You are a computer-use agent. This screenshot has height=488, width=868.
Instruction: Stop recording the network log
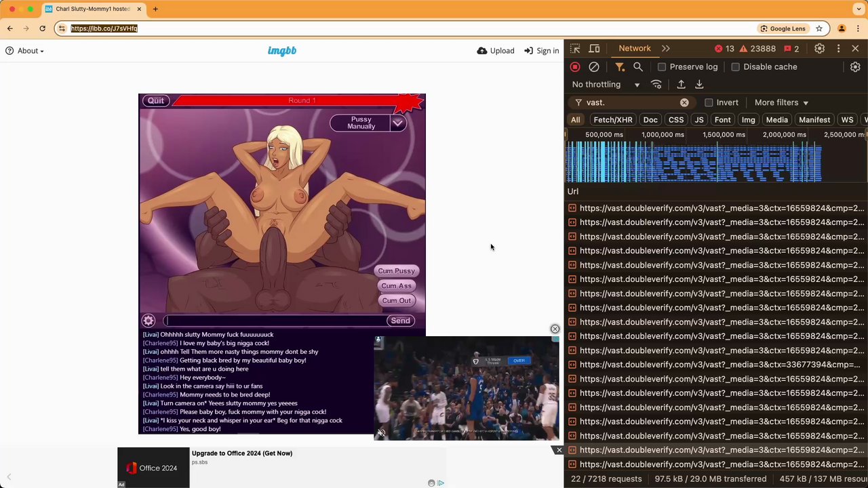[x=575, y=67]
